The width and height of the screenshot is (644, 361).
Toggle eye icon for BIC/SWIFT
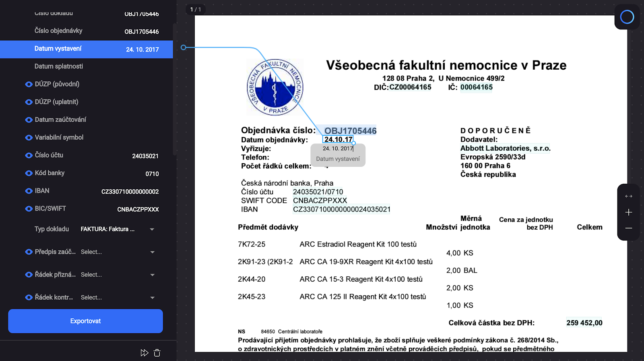tap(29, 209)
